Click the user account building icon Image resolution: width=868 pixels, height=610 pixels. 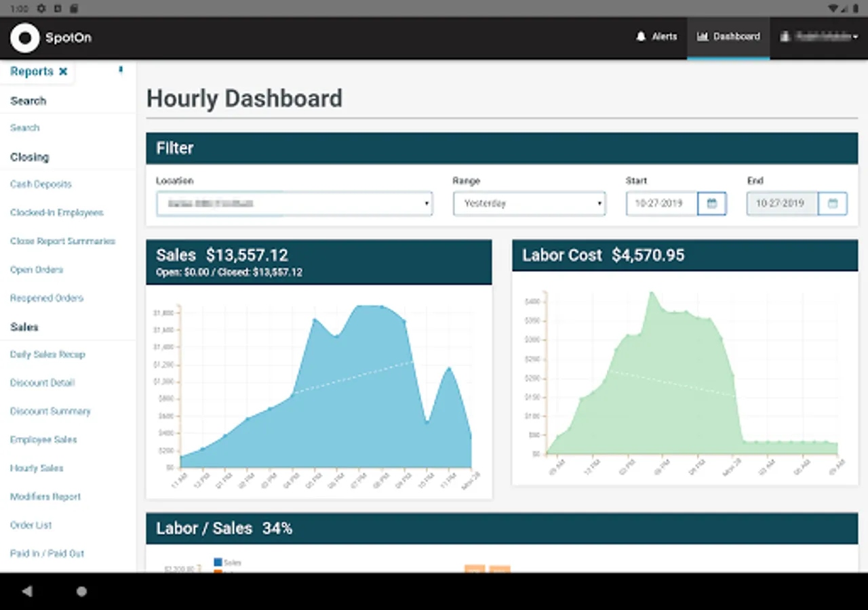786,37
